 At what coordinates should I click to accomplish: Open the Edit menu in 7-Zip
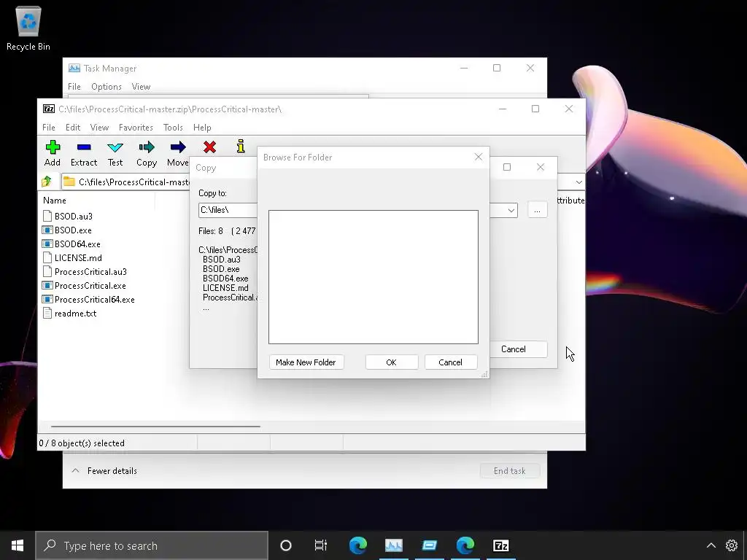pyautogui.click(x=73, y=127)
